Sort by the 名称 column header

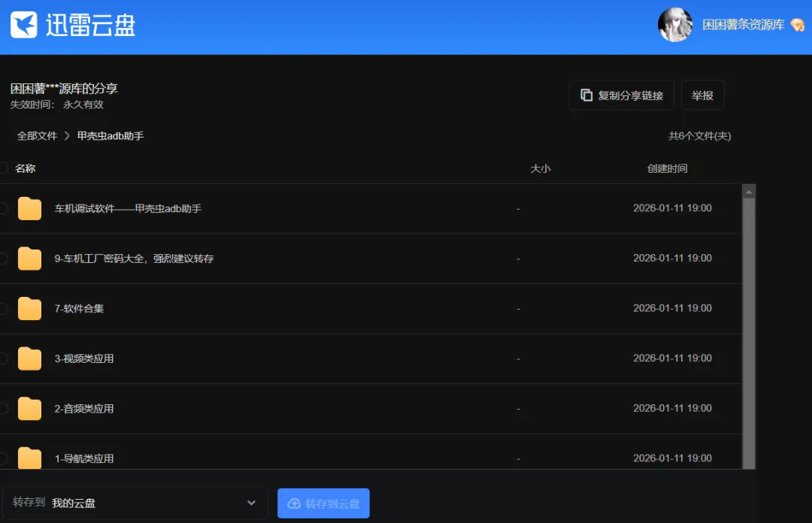coord(26,168)
